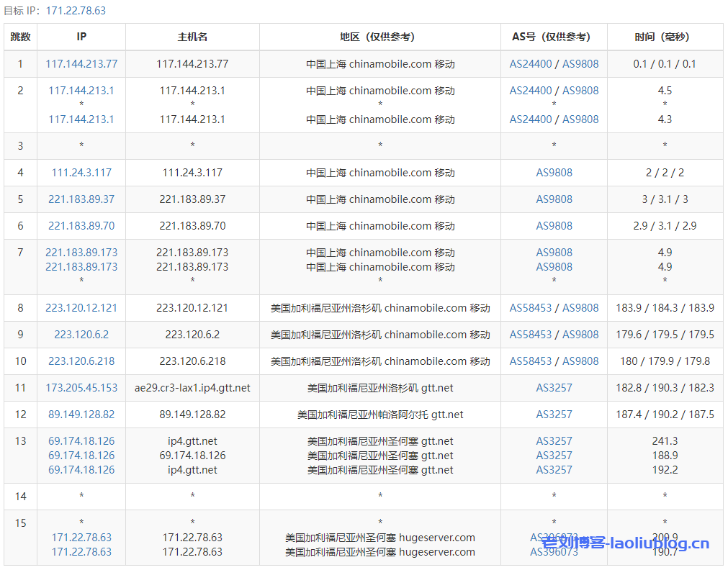Open the AS58453 link in hop 9 row
Screen dimensions: 728x570
[531, 335]
